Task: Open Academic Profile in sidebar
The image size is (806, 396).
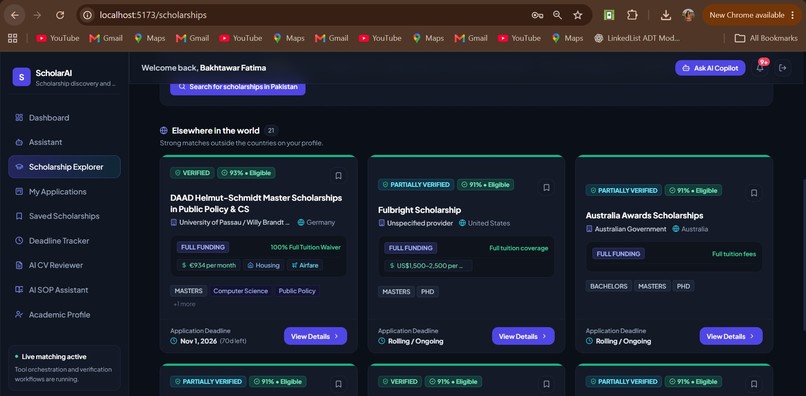Action: (x=64, y=315)
